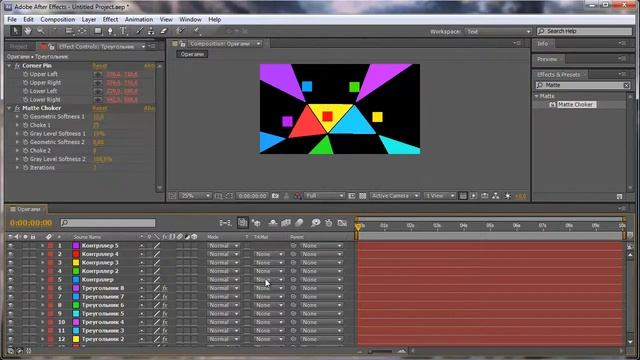Open Active Camera view dropdown

(x=395, y=196)
